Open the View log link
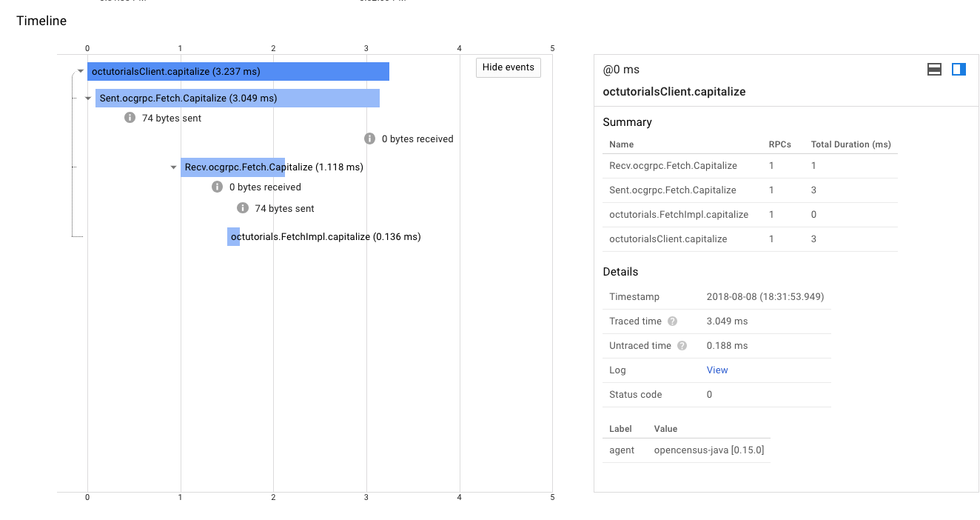This screenshot has width=980, height=520. tap(717, 370)
